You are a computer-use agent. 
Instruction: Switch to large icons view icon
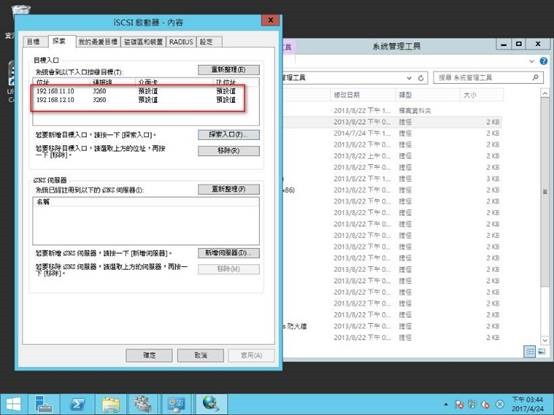point(542,351)
